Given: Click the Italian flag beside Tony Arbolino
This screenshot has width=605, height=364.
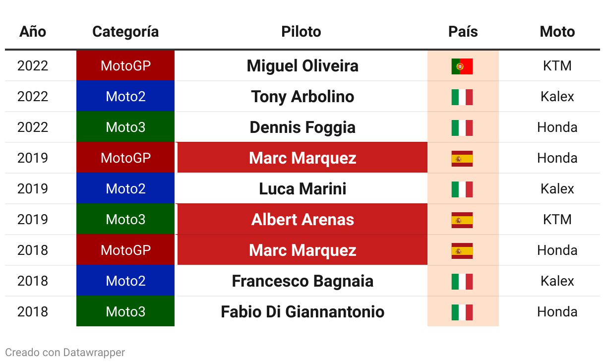Looking at the screenshot, I should click(x=462, y=97).
